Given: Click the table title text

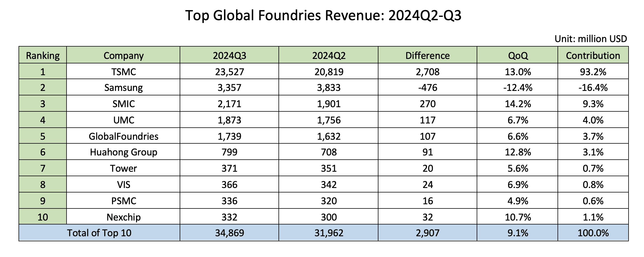Looking at the screenshot, I should pos(323,15).
